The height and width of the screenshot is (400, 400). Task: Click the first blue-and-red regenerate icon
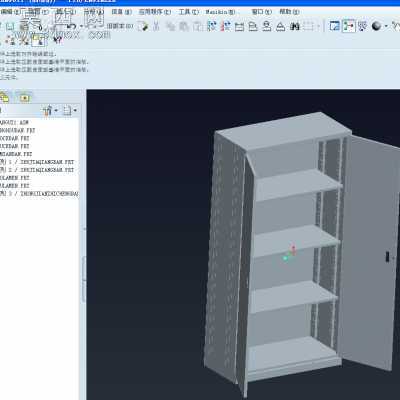[x=212, y=26]
